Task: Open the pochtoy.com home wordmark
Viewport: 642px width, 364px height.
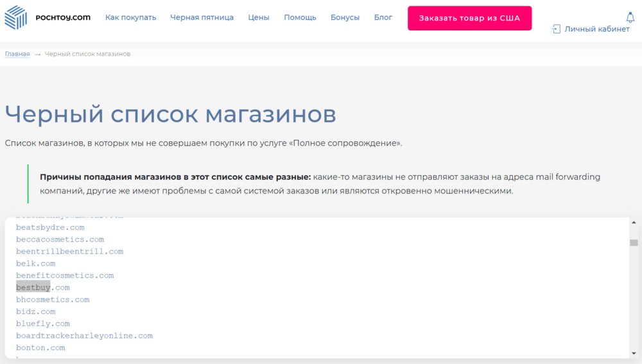Action: pos(63,17)
